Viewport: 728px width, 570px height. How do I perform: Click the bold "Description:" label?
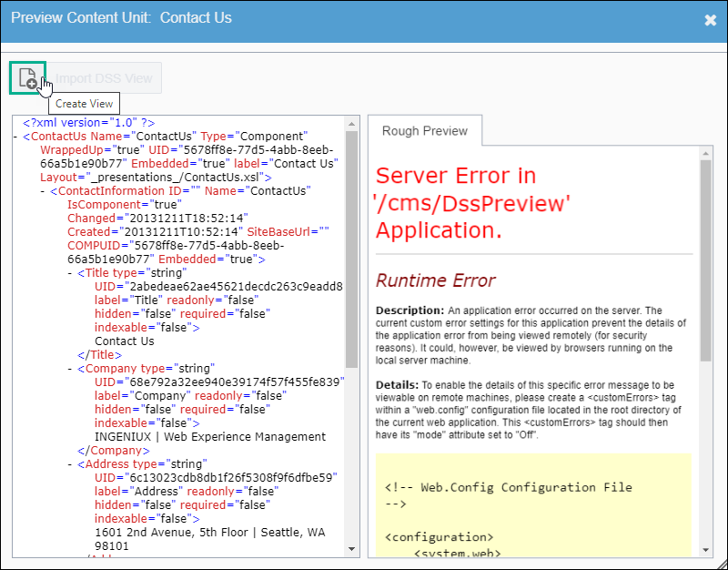pyautogui.click(x=410, y=310)
